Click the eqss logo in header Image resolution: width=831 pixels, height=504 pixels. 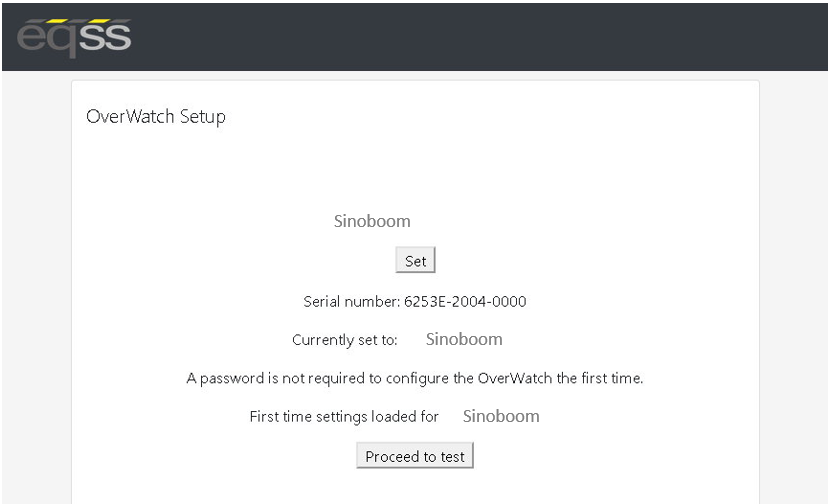coord(74,37)
